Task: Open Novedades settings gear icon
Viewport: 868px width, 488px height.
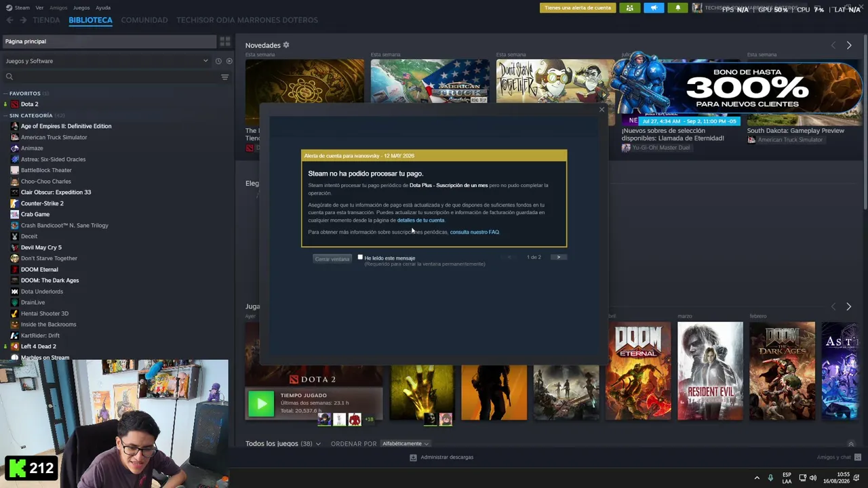Action: tap(286, 45)
